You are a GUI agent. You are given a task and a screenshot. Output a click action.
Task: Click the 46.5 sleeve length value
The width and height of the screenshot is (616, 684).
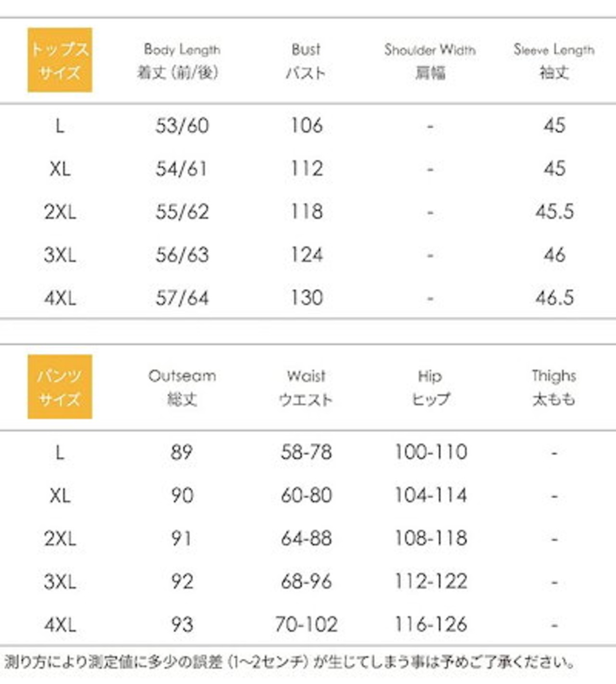click(x=554, y=298)
